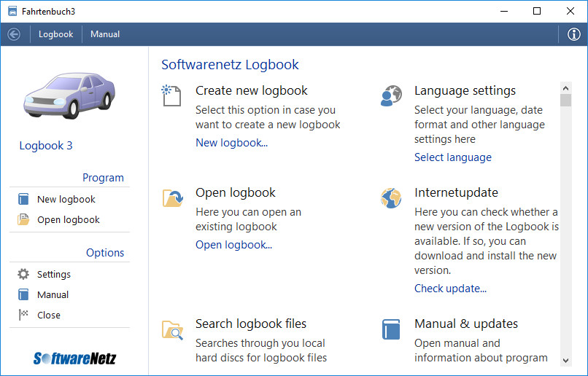Image resolution: width=588 pixels, height=376 pixels.
Task: Follow the Open logbook... link
Action: [x=233, y=245]
